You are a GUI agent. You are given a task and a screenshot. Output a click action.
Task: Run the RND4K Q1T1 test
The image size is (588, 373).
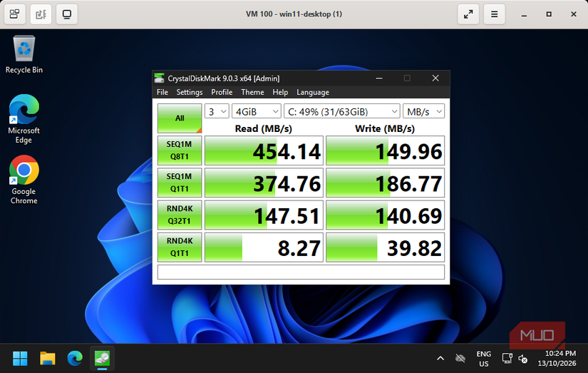[180, 247]
